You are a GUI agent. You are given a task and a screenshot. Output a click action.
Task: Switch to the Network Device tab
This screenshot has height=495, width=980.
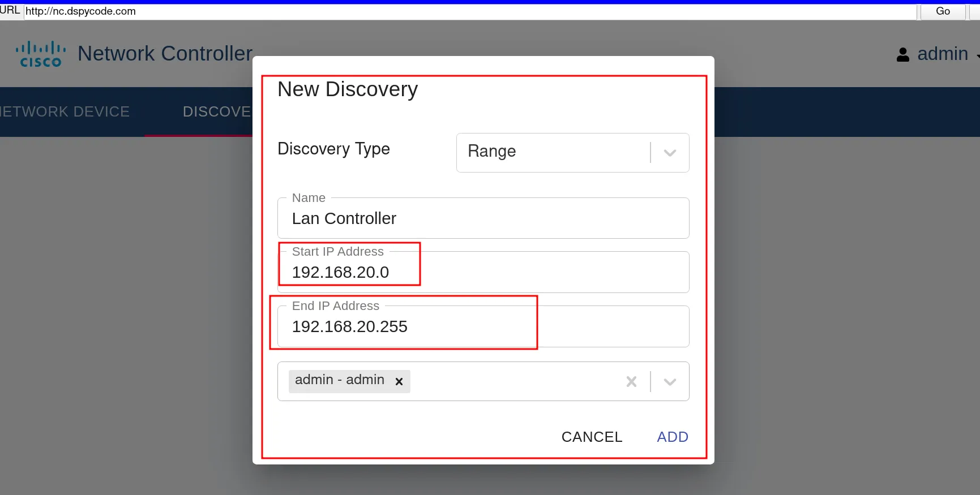click(65, 112)
